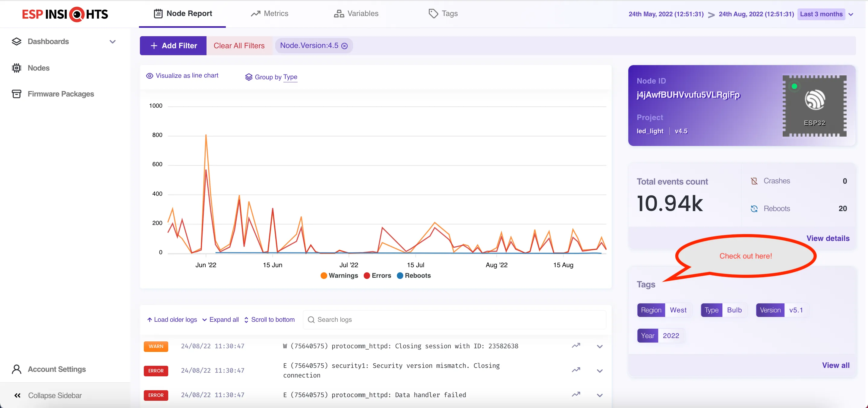Click the Account Settings person icon
868x408 pixels.
[16, 369]
